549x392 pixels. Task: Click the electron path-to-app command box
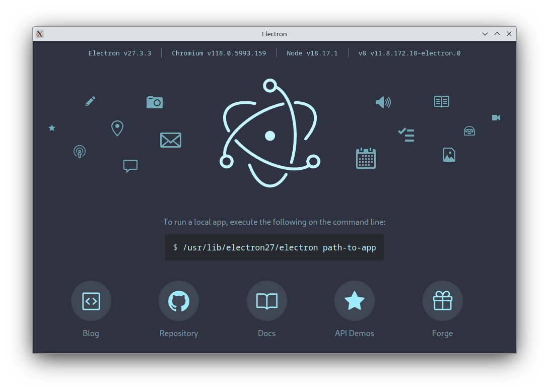274,247
